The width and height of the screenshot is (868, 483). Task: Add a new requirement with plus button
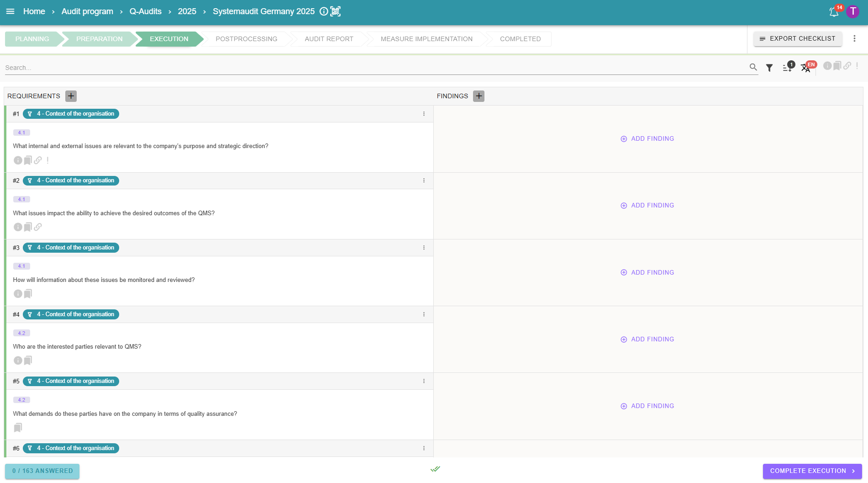point(71,96)
